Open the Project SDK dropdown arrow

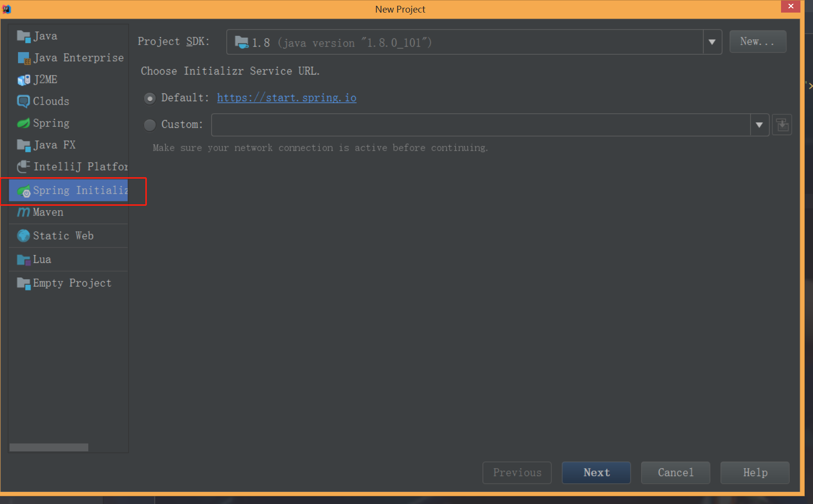(x=712, y=42)
